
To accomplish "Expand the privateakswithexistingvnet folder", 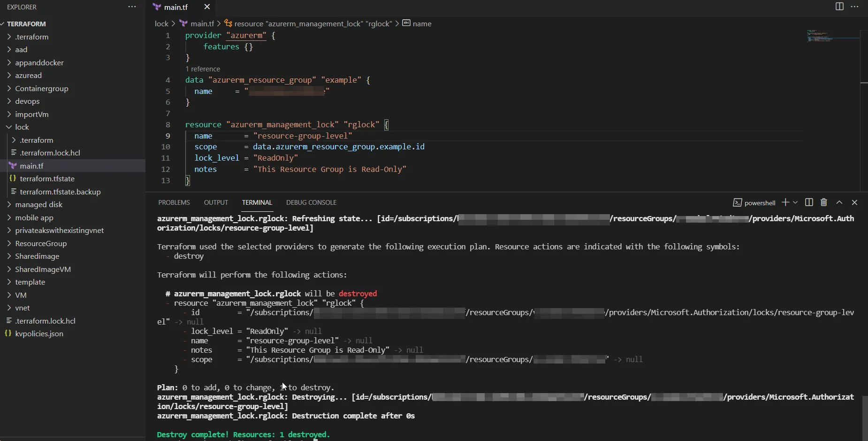I will point(59,230).
